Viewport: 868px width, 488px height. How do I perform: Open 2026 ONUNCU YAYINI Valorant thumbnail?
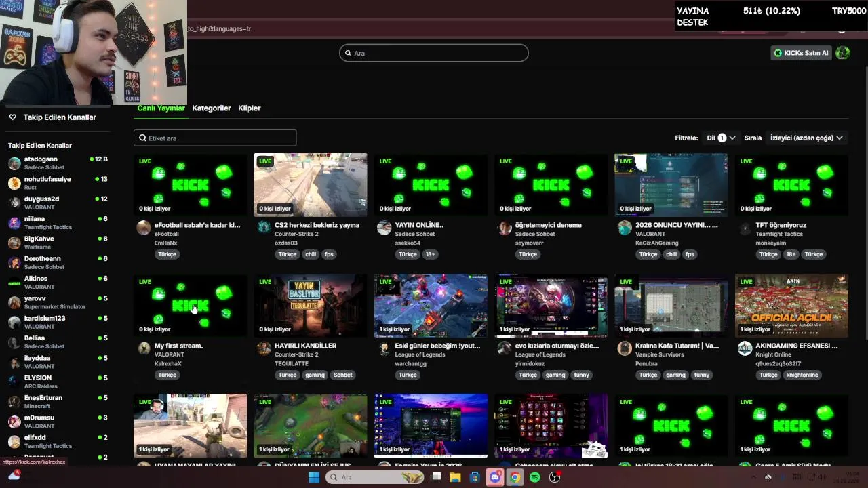pos(671,185)
